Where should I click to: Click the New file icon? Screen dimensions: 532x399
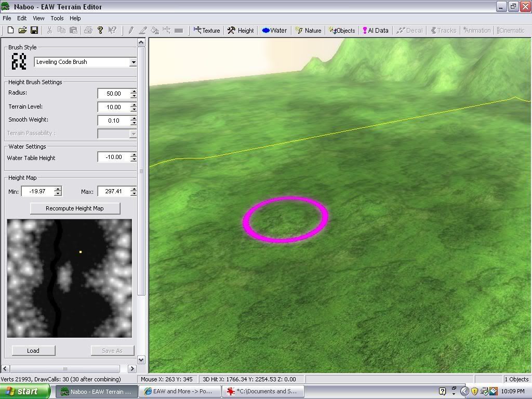point(10,30)
